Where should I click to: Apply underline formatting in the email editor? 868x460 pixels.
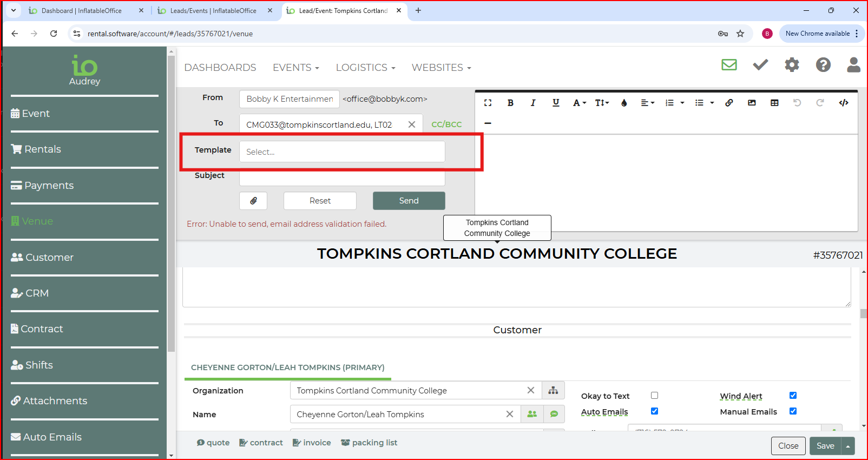[556, 103]
